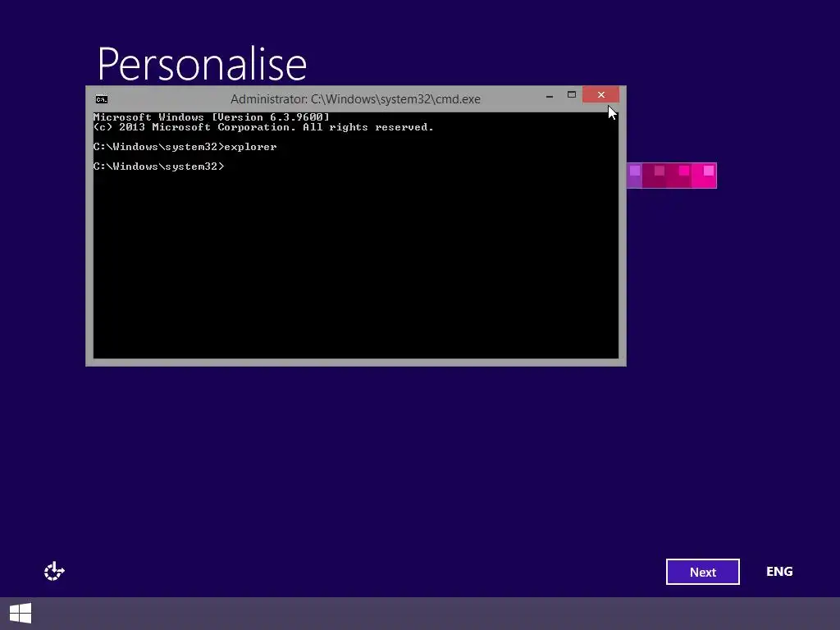Screen dimensions: 840x630
Task: Click the '(c) 2013 Microsoft Corporation' line
Action: 263,127
